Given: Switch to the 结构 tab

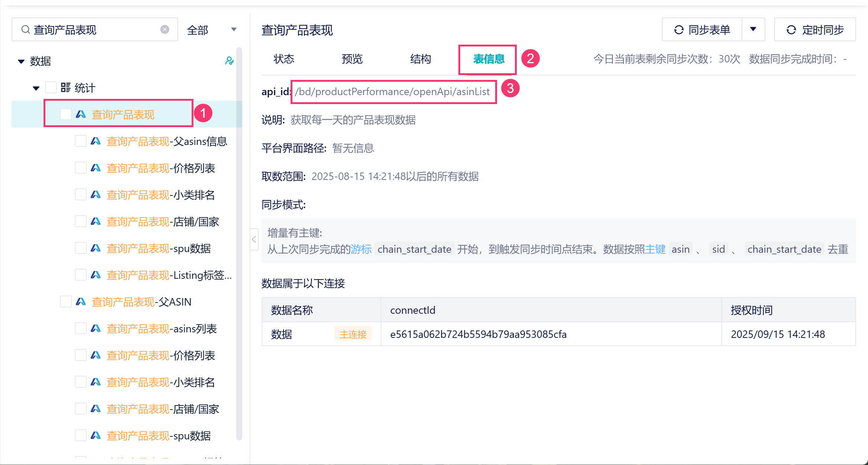Looking at the screenshot, I should (x=420, y=59).
